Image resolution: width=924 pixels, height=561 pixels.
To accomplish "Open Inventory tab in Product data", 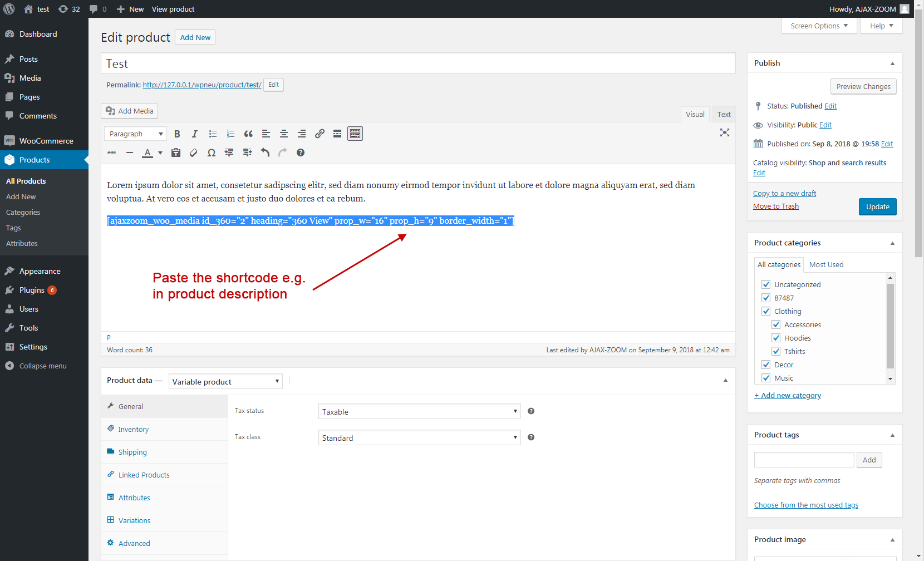I will click(x=164, y=429).
